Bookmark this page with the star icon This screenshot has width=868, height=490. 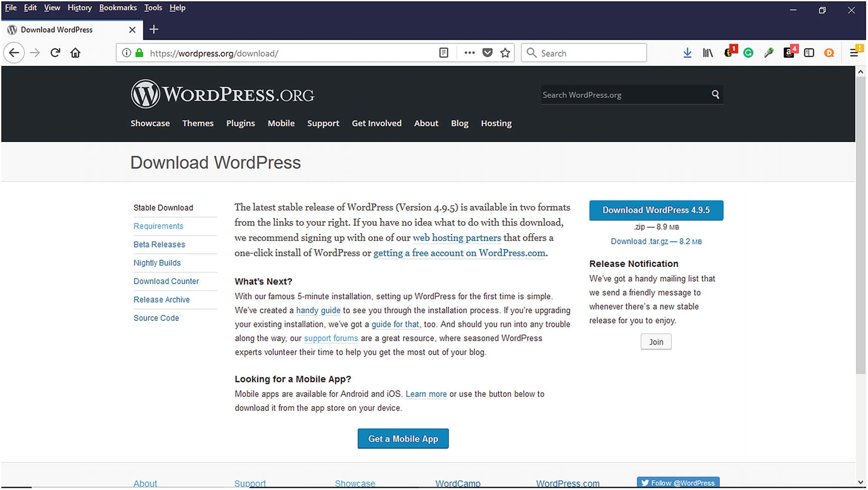tap(505, 53)
